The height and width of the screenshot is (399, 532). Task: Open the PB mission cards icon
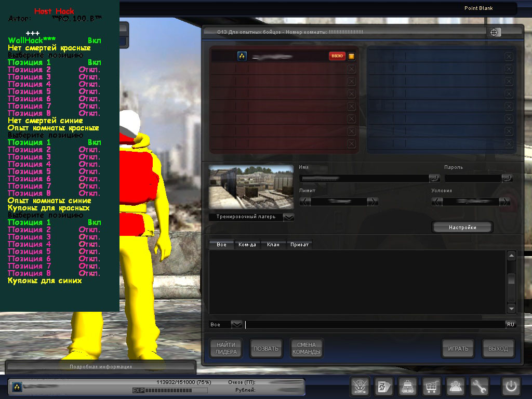[384, 387]
